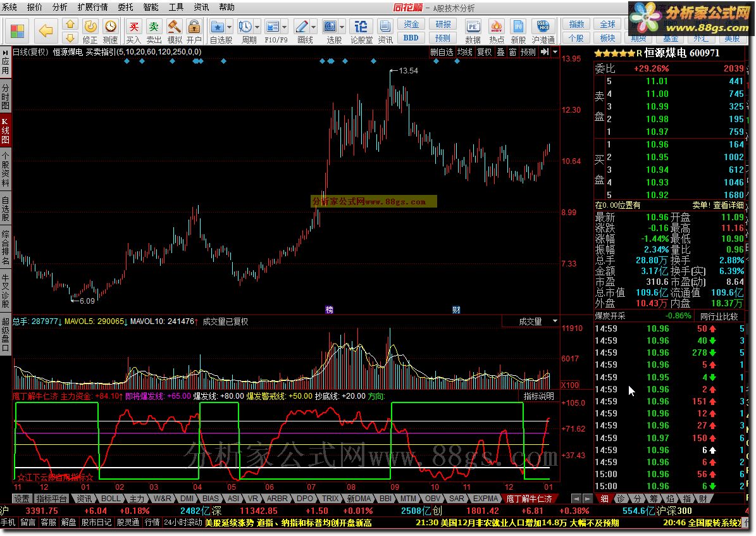Open the 指标说明 indicator description
This screenshot has width=756, height=536.
538,396
